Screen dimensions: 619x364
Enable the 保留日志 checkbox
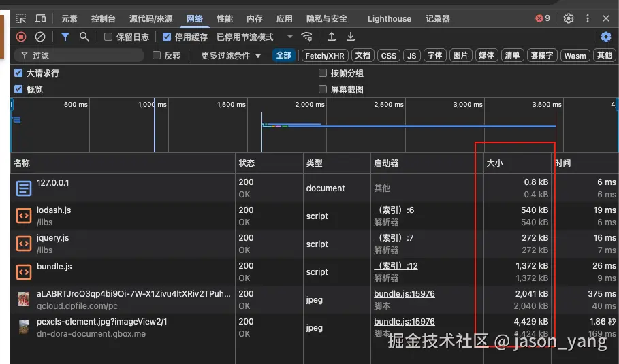point(108,37)
